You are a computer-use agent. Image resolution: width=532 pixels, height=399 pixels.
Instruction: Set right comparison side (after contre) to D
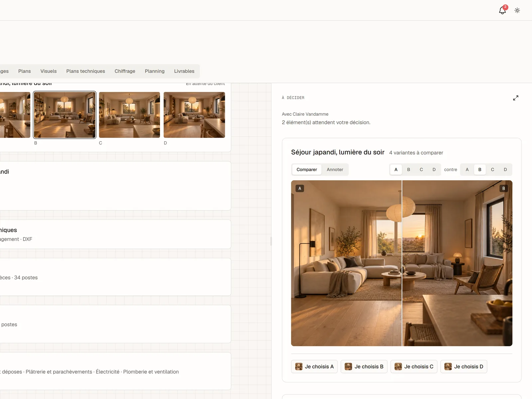point(505,170)
